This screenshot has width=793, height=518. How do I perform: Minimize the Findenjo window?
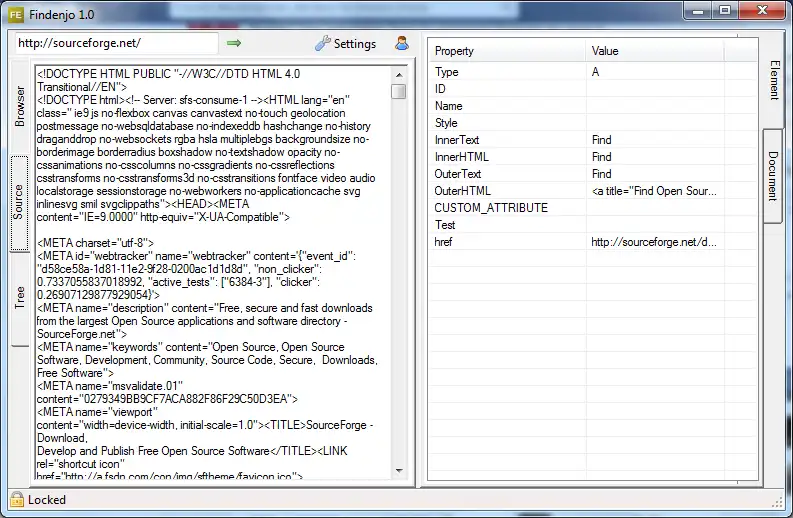pos(698,11)
